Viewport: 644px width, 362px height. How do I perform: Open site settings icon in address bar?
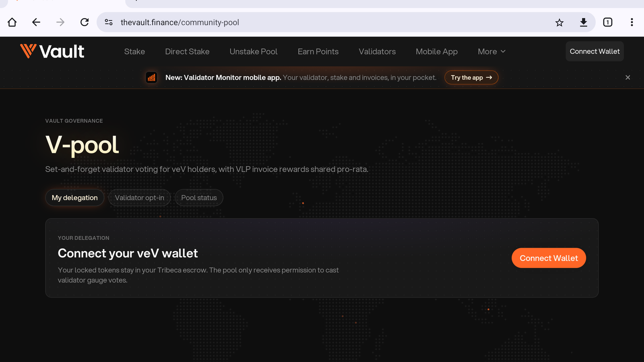tap(109, 22)
